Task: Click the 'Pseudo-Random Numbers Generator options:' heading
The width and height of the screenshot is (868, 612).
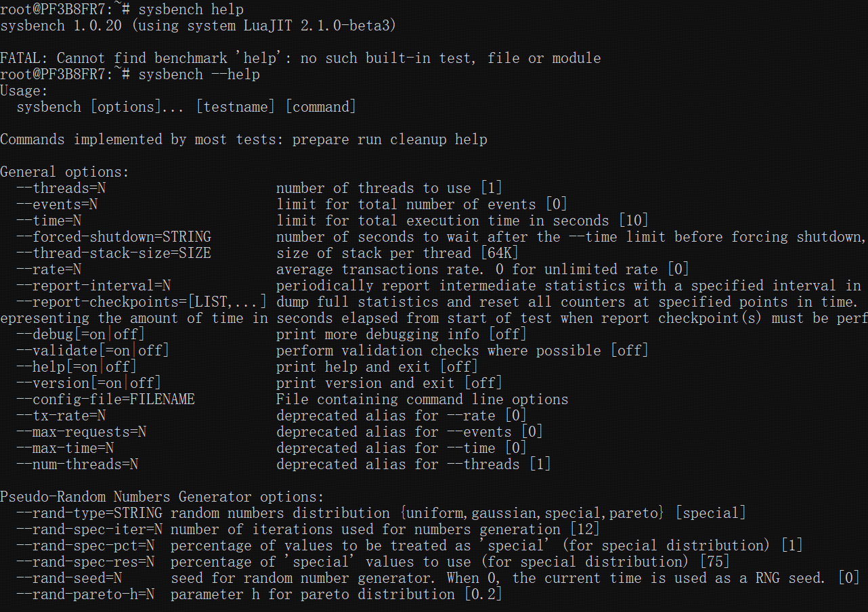Action: point(162,497)
